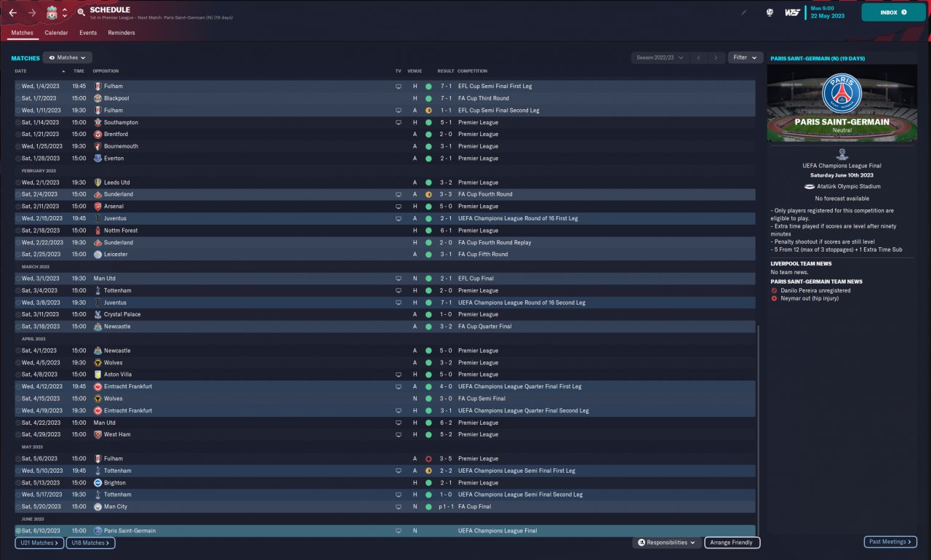Go back using the left arrow
Viewport: 931px width, 560px height.
click(x=12, y=13)
